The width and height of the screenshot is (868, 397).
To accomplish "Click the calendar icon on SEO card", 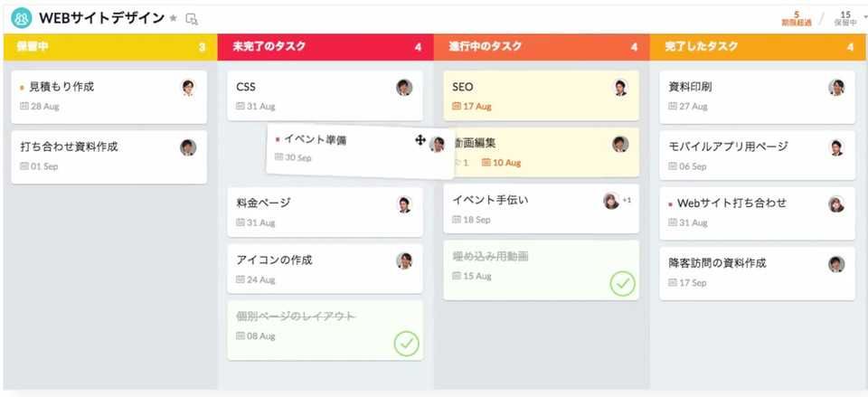I will 457,107.
